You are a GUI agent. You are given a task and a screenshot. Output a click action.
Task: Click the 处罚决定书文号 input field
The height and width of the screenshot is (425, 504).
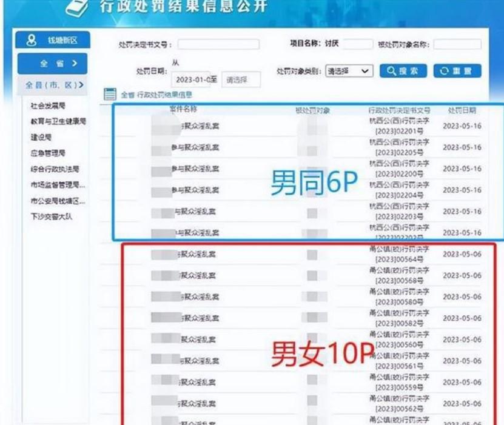point(218,45)
